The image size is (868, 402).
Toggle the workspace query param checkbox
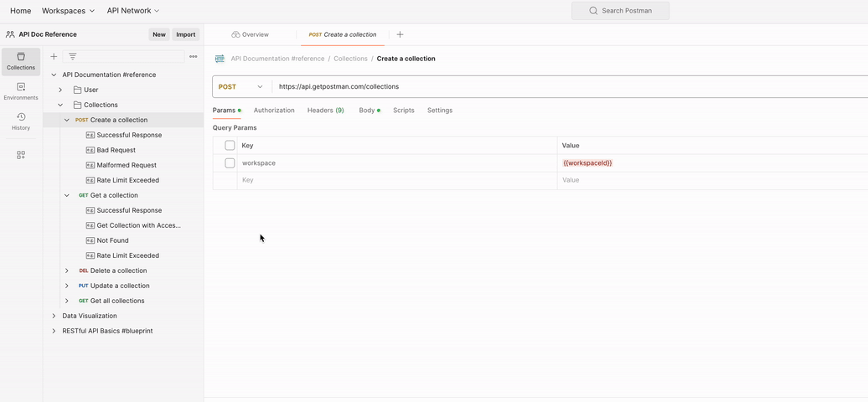click(230, 163)
